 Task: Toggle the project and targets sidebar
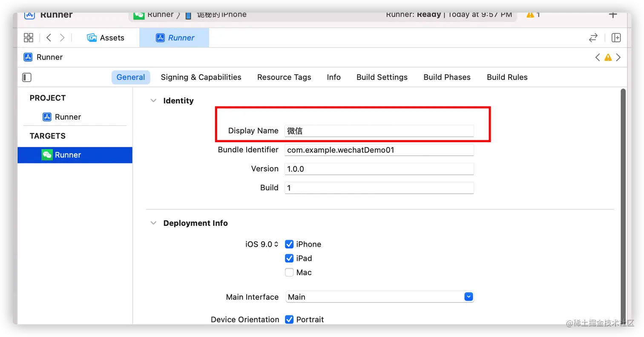click(x=27, y=77)
